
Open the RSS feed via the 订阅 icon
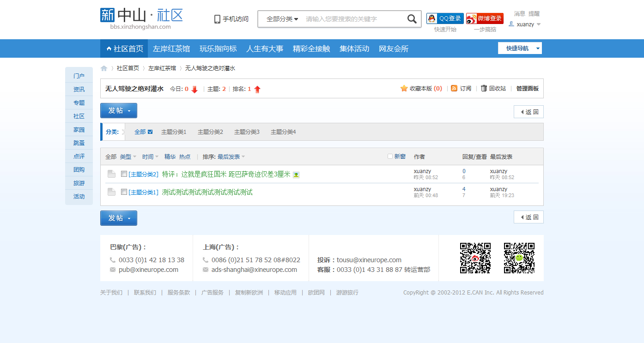(x=454, y=88)
